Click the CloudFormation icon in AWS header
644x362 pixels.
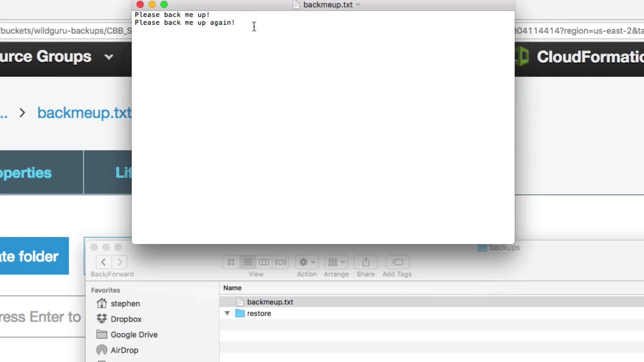click(x=522, y=56)
